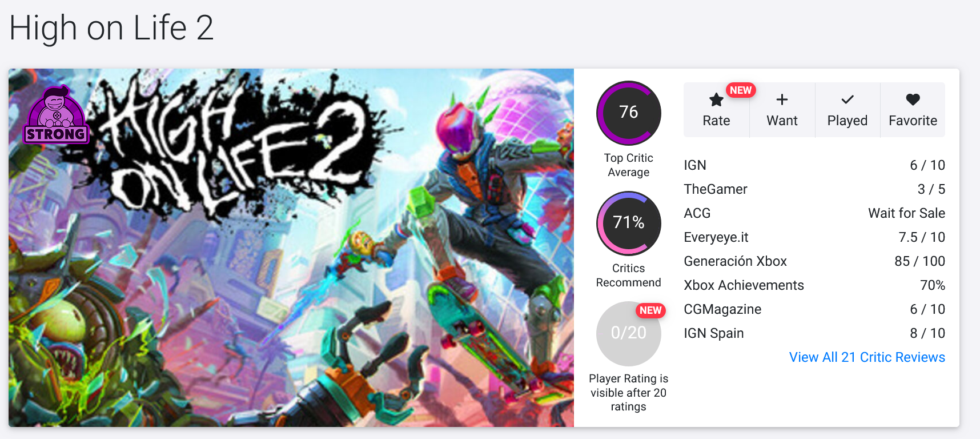Screen dimensions: 980x439
Task: Click the 0/20 Player Rating circle
Action: [628, 333]
